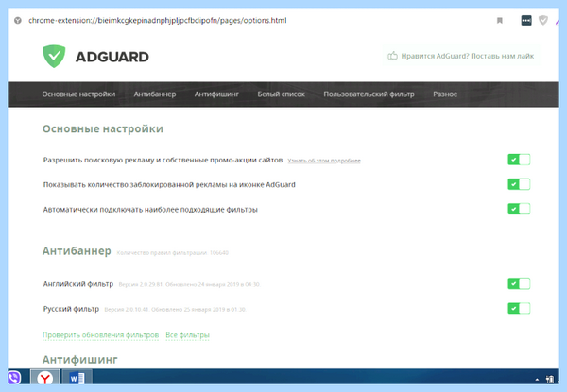Click the grey AdGuard shield extension icon
Screen dimensions: 567x392
click(543, 20)
